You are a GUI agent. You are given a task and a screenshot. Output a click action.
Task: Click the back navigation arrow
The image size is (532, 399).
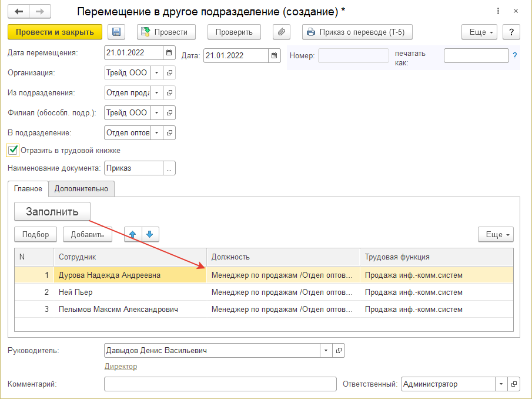tap(20, 11)
